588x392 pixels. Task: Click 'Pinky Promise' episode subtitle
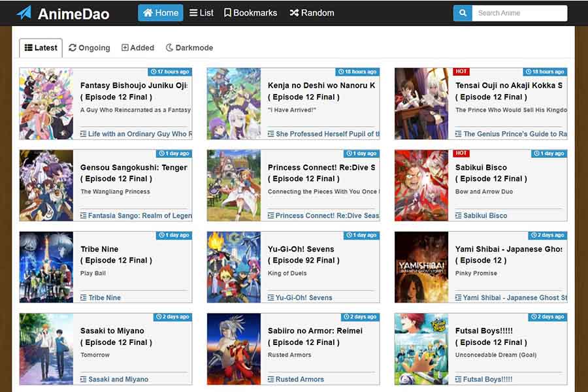point(476,273)
